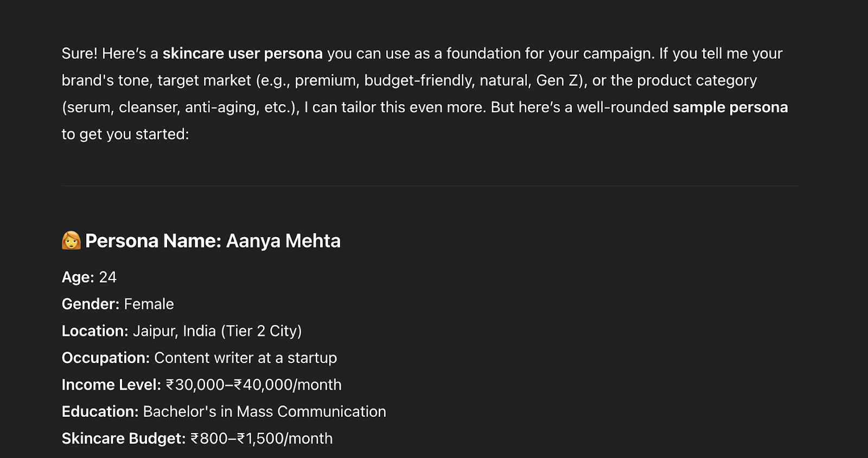Click the Income Level label

111,385
